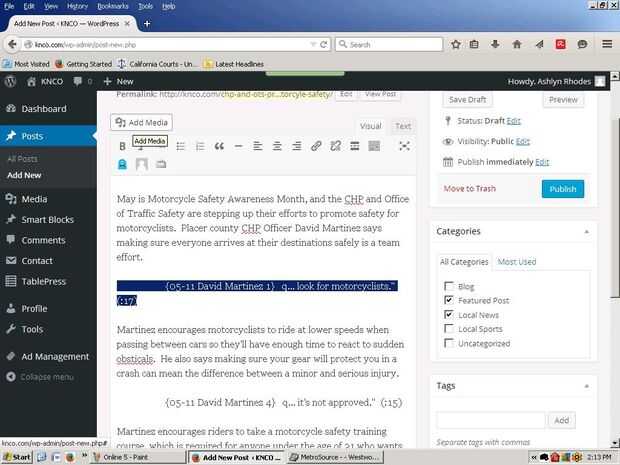Add the tag with Add button
620x465 pixels.
[x=561, y=420]
